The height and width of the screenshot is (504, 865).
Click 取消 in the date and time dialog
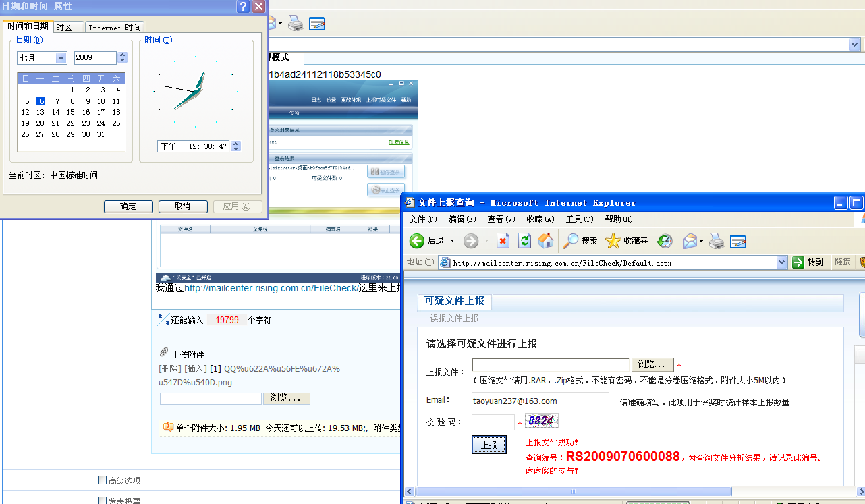pos(182,206)
